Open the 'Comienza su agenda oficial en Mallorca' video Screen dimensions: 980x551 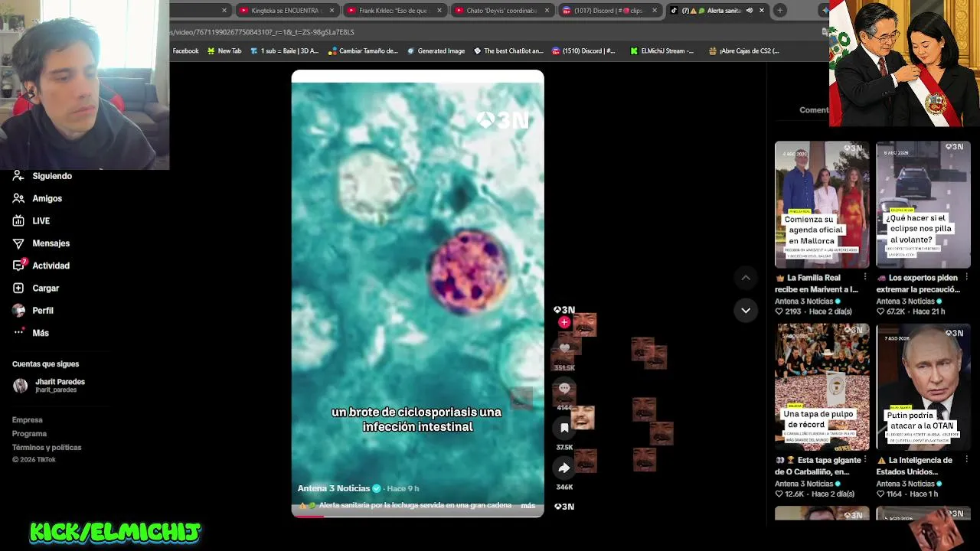[822, 204]
